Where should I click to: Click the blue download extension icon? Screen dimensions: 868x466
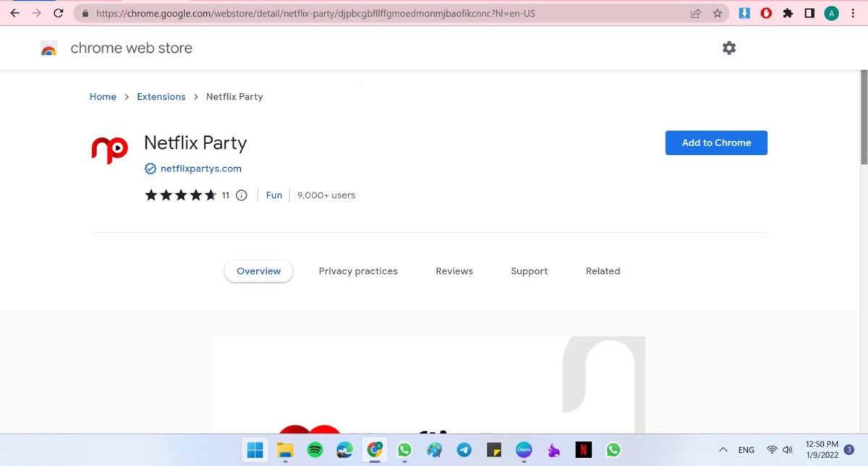[x=744, y=13]
